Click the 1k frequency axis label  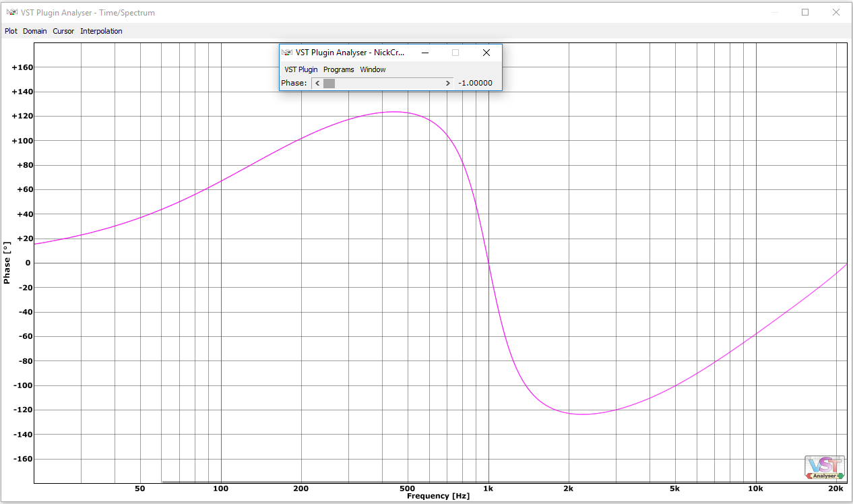click(x=488, y=489)
